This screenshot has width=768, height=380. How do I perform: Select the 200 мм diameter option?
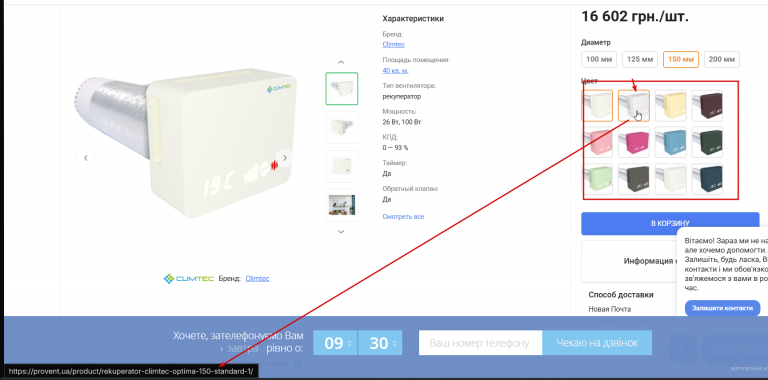(722, 59)
